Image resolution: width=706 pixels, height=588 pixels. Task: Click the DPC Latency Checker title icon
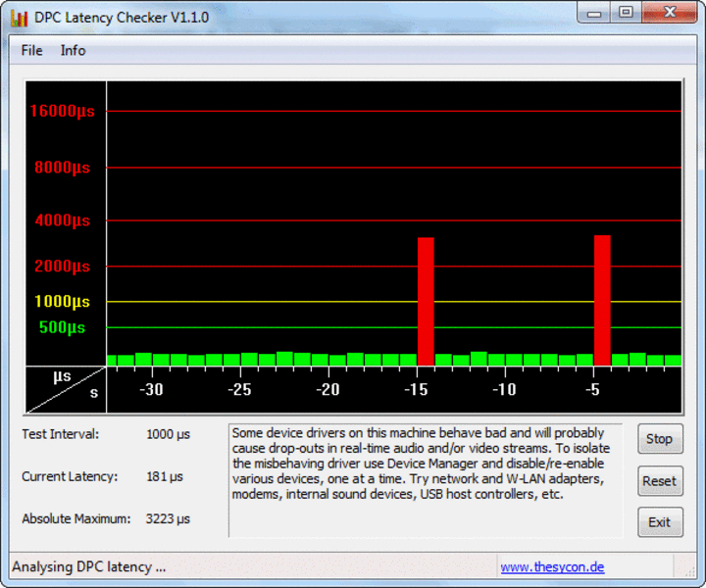pyautogui.click(x=20, y=18)
